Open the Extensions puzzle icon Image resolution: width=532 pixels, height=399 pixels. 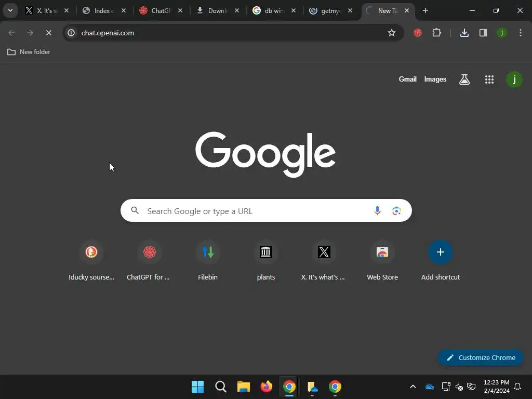436,33
